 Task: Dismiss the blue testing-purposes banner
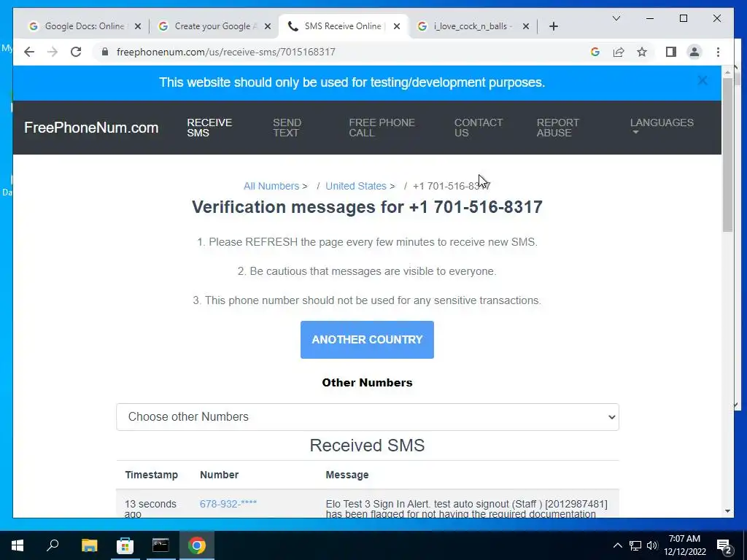point(703,80)
